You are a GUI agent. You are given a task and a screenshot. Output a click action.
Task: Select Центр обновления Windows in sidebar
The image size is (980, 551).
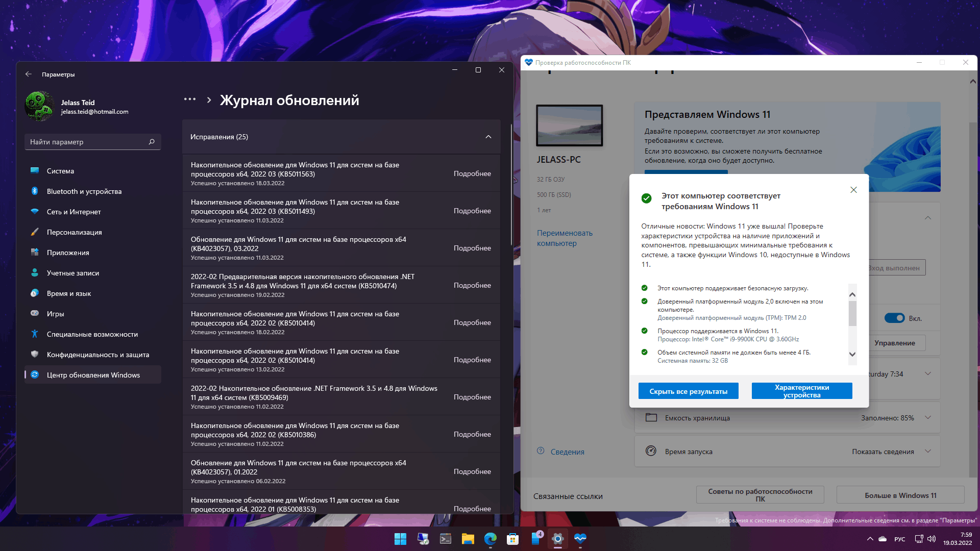click(x=93, y=375)
